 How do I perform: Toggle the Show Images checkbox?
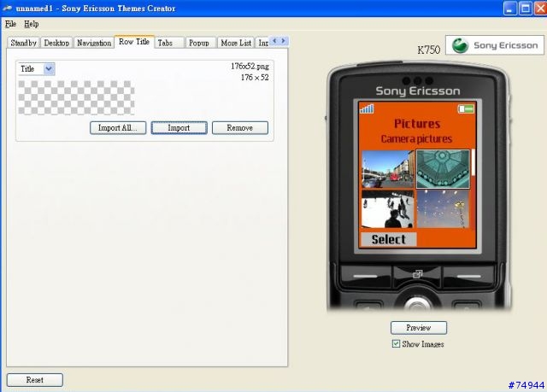[x=396, y=344]
